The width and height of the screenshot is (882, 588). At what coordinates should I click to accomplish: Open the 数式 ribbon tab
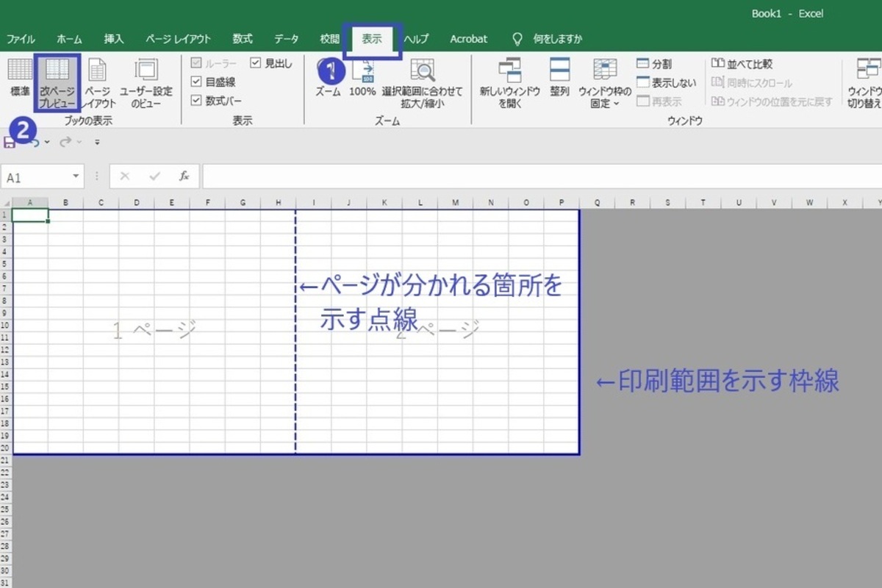[243, 39]
